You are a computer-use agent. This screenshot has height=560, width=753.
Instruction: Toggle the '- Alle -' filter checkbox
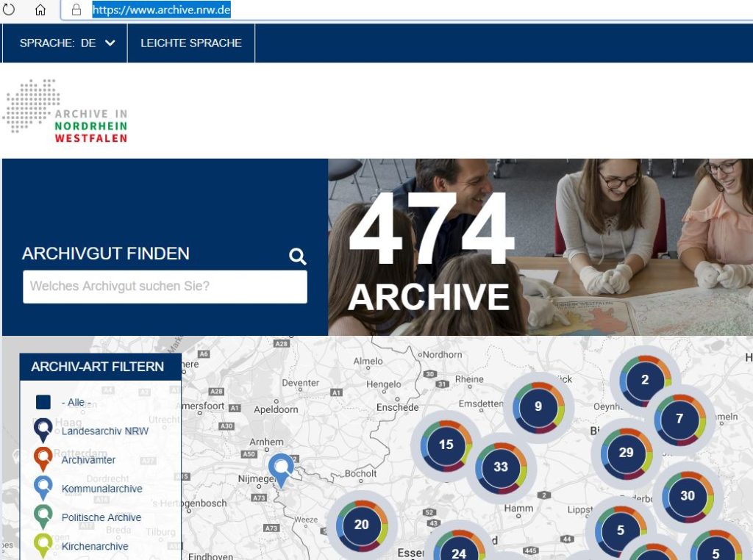[x=43, y=402]
